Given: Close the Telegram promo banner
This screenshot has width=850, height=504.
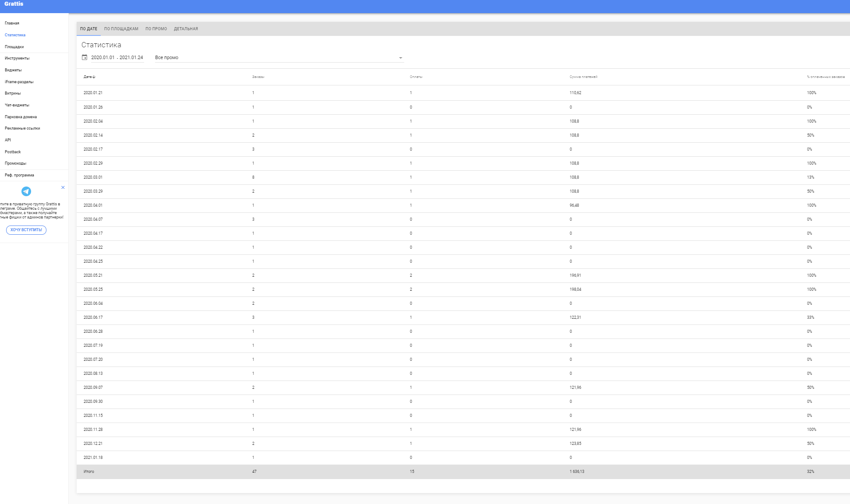Looking at the screenshot, I should coord(63,187).
